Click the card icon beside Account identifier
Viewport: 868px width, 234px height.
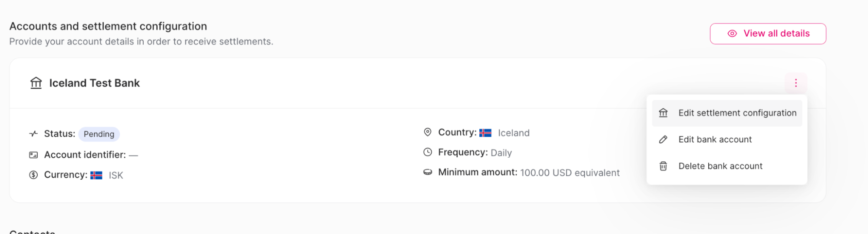pyautogui.click(x=33, y=155)
